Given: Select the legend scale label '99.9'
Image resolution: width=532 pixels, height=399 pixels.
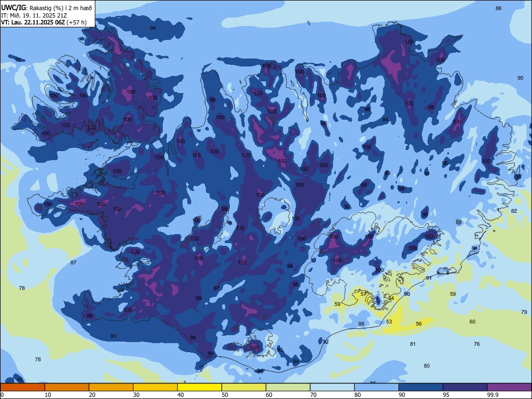Looking at the screenshot, I should coord(492,395).
